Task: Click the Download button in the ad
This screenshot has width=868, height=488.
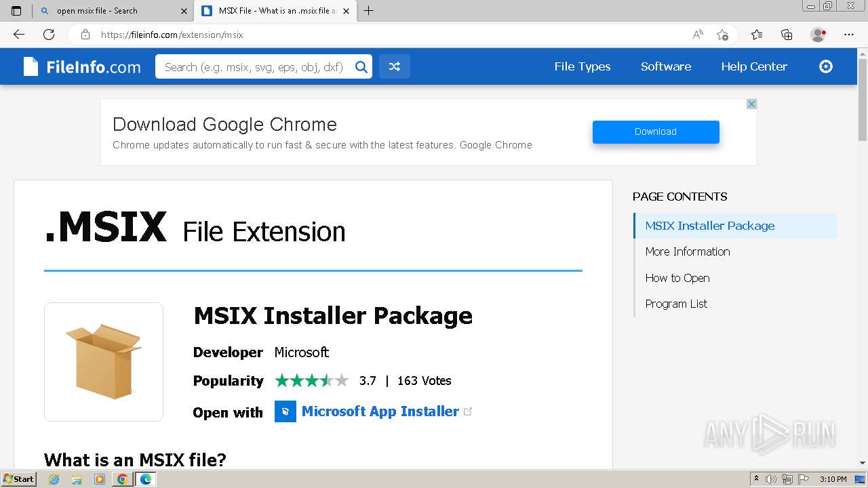Action: click(655, 131)
